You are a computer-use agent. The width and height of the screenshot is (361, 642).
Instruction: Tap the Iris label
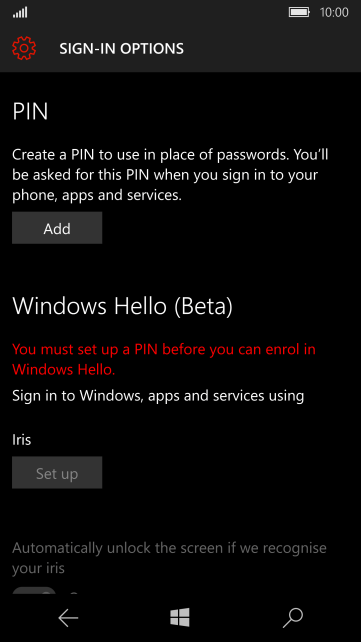click(x=22, y=440)
